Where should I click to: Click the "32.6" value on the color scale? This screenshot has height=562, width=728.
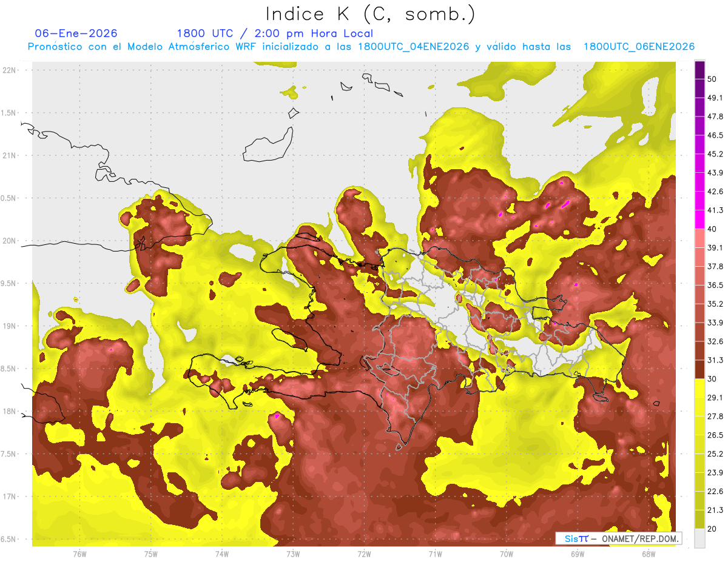coord(715,341)
